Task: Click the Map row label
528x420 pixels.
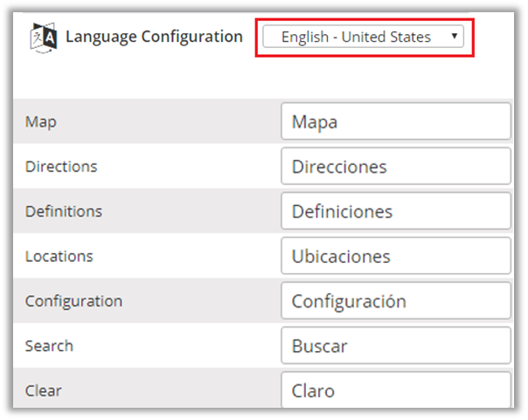Action: click(41, 122)
